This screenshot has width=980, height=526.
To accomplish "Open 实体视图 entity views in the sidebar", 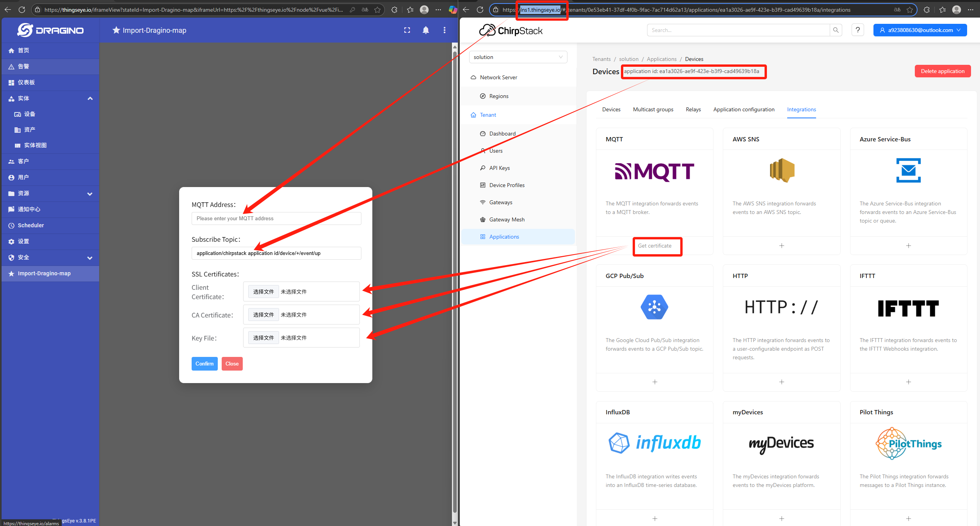I will tap(50, 145).
